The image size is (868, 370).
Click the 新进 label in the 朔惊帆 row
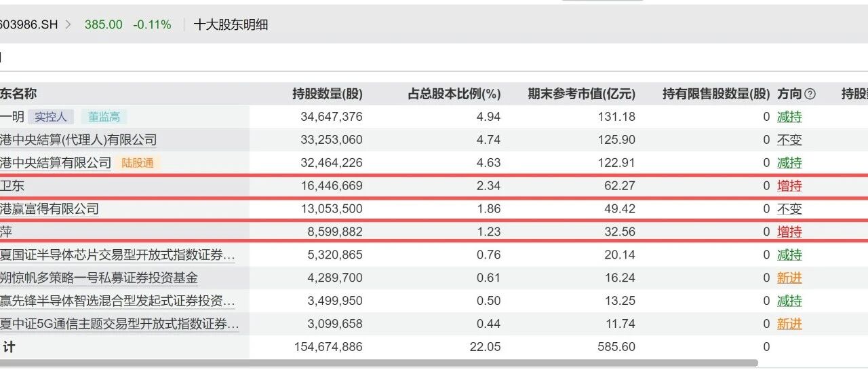coord(789,278)
